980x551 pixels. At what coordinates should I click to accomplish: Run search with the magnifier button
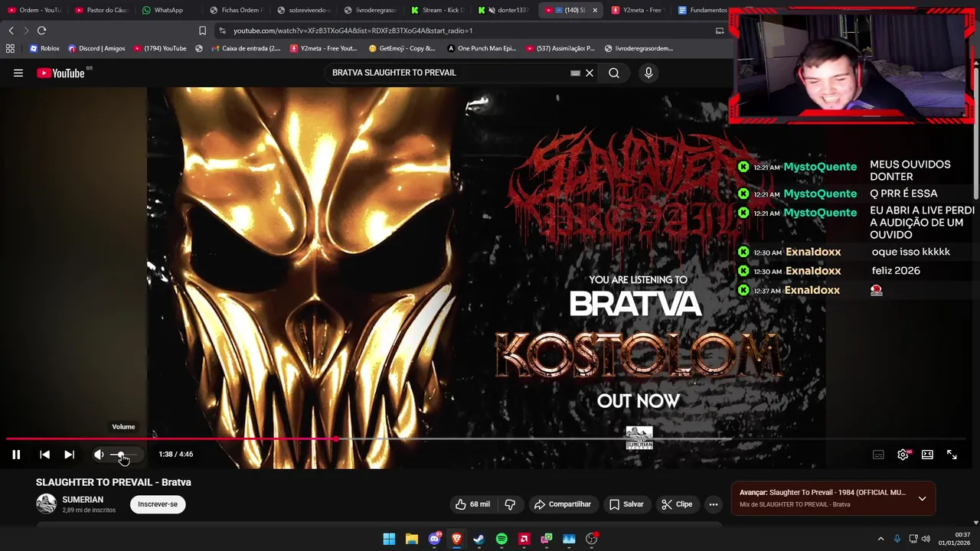pos(614,73)
